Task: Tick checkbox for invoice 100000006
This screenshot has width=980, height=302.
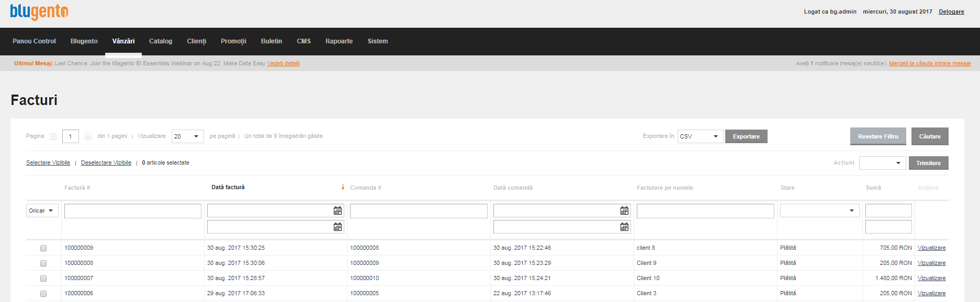Action: pos(43,294)
